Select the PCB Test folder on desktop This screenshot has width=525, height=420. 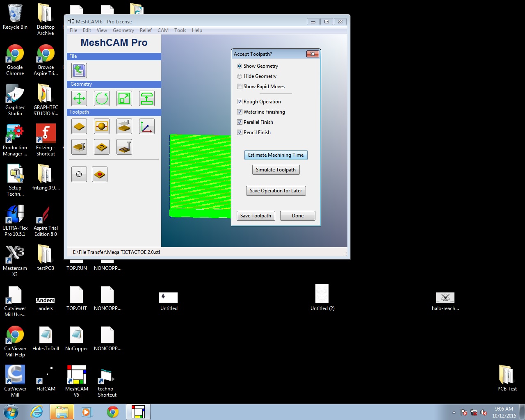[507, 378]
